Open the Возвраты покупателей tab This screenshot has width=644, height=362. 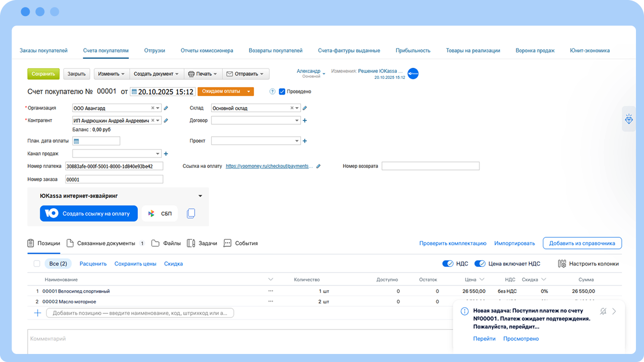[x=276, y=50]
